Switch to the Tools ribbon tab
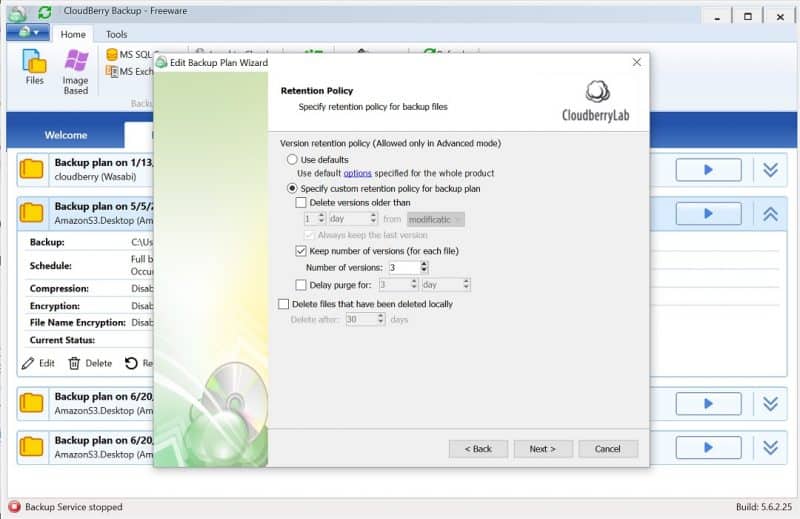The width and height of the screenshot is (800, 519). click(x=116, y=34)
